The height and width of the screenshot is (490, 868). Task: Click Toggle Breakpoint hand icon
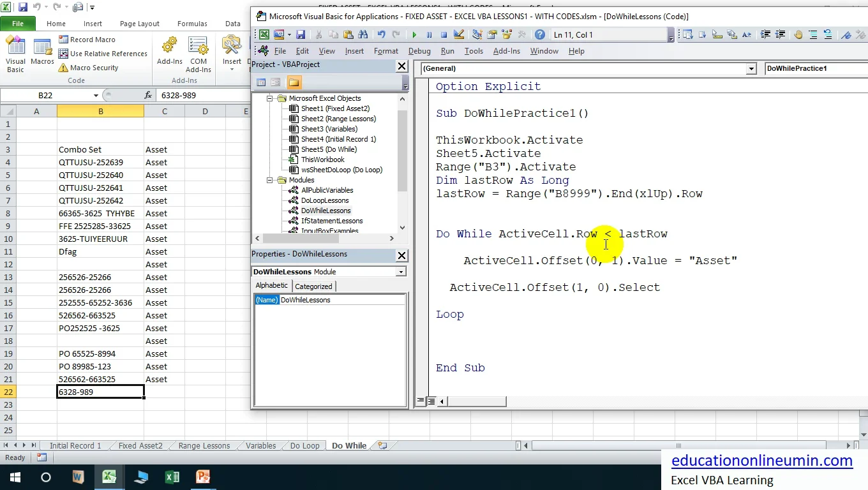coord(798,34)
